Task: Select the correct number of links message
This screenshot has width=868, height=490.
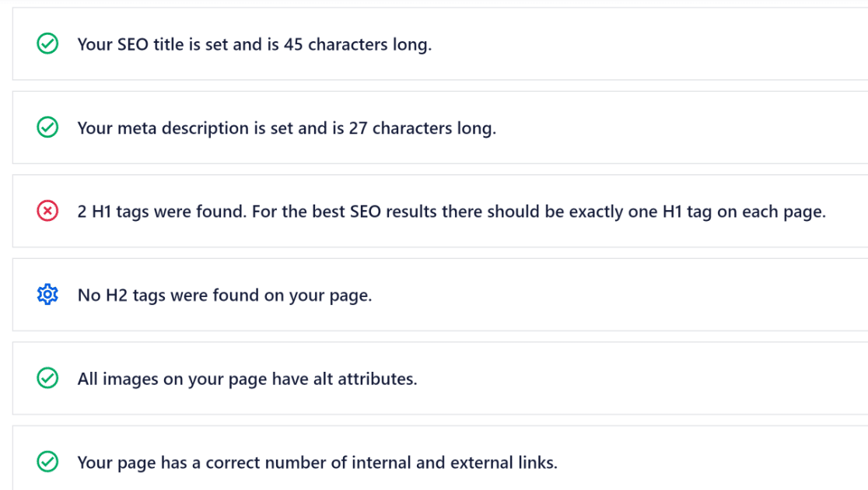Action: pyautogui.click(x=317, y=463)
